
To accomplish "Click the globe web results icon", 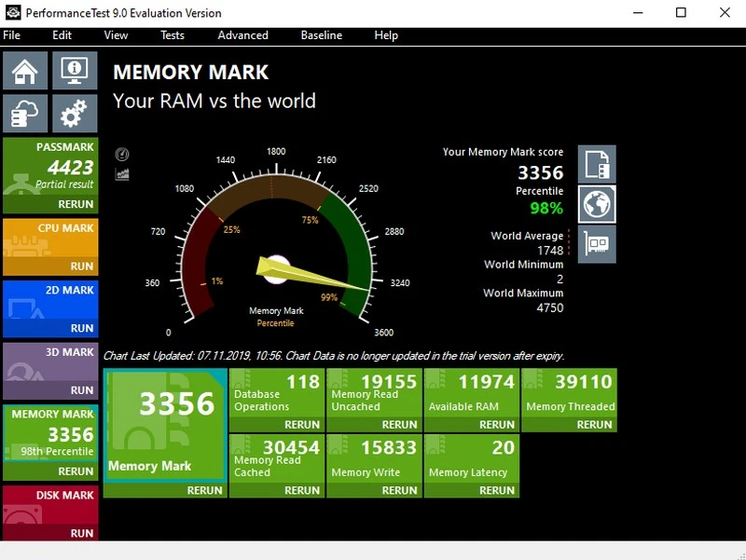I will pyautogui.click(x=596, y=203).
